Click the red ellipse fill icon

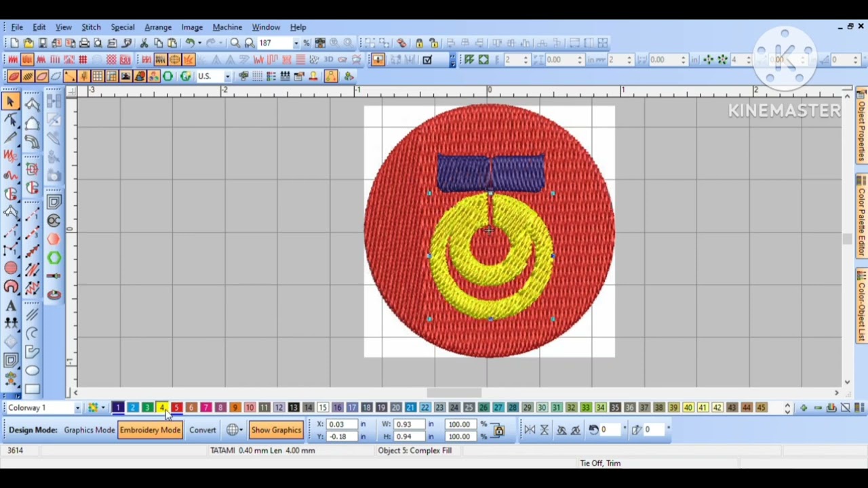click(x=13, y=76)
